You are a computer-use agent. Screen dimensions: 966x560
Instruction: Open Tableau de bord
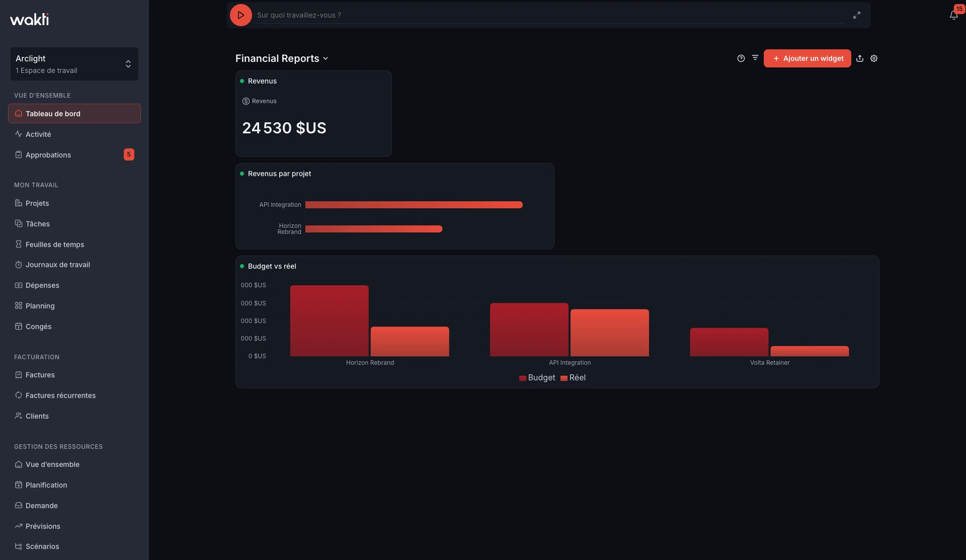pos(74,114)
